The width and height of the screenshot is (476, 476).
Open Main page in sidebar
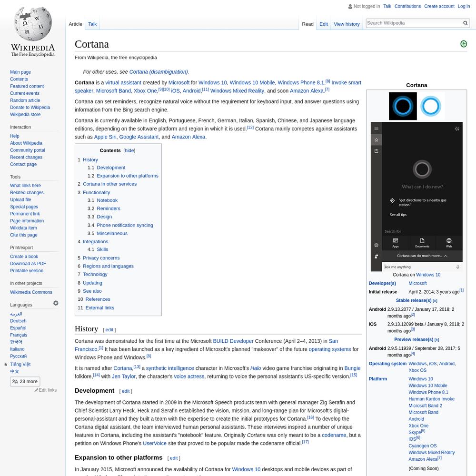tap(20, 72)
